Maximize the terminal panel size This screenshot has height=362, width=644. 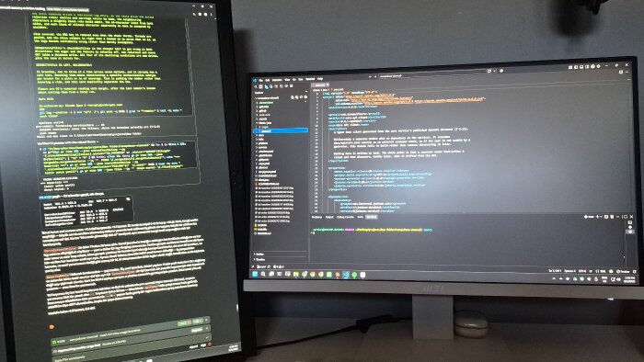(625, 217)
